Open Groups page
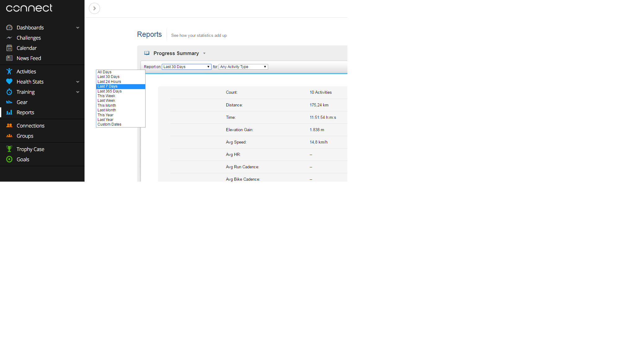 coord(25,136)
